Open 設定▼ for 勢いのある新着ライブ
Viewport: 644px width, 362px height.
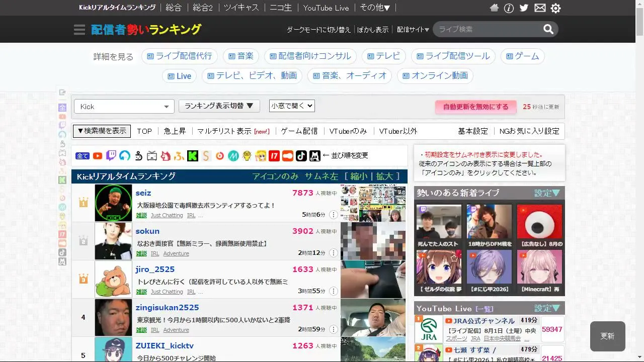(x=547, y=193)
